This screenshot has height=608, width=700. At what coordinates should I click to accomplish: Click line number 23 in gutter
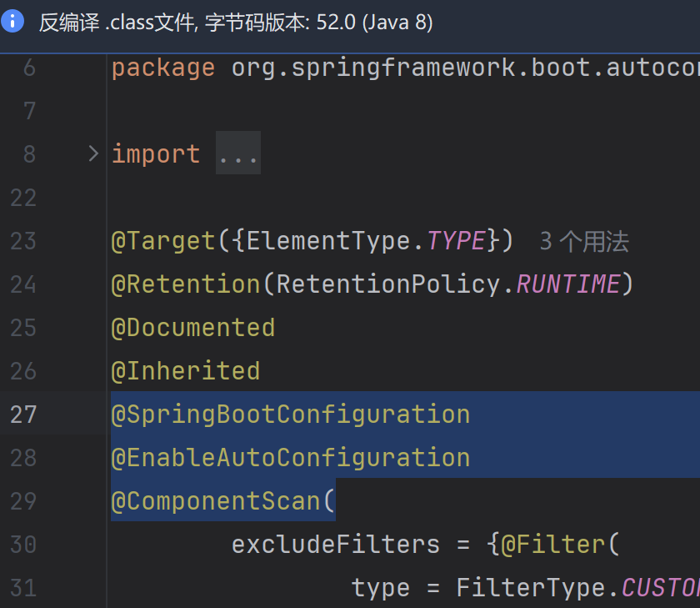(23, 242)
